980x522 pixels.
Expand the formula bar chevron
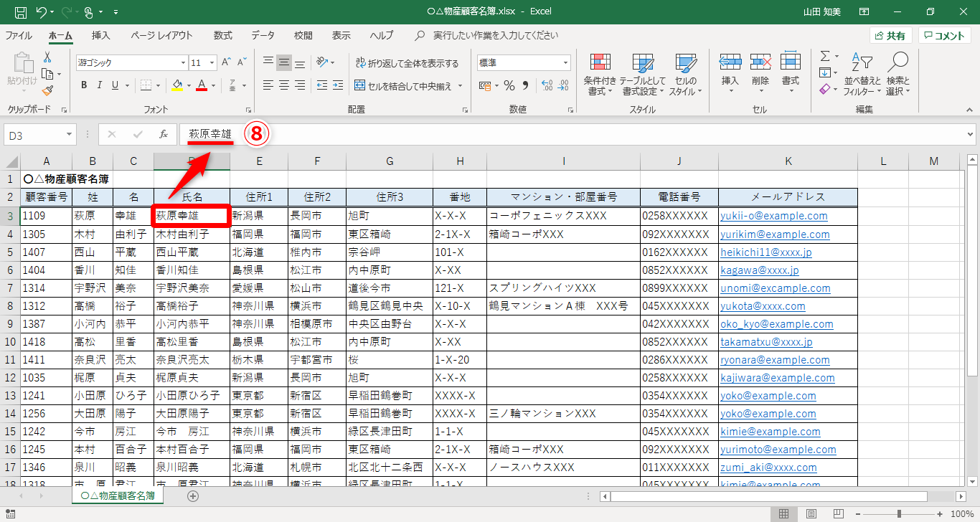(x=971, y=134)
